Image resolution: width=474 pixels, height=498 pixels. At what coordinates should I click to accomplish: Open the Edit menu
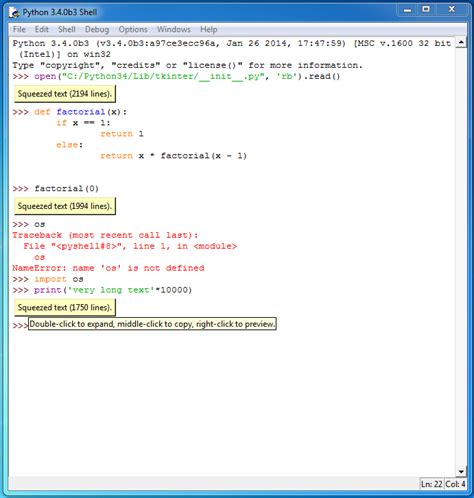pos(41,29)
